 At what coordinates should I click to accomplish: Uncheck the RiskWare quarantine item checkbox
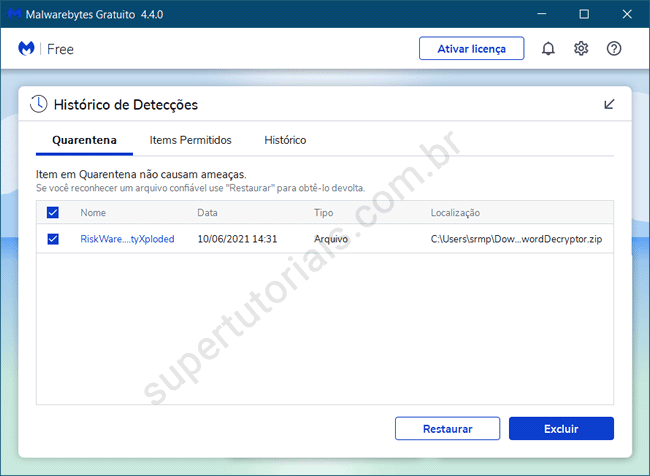53,239
